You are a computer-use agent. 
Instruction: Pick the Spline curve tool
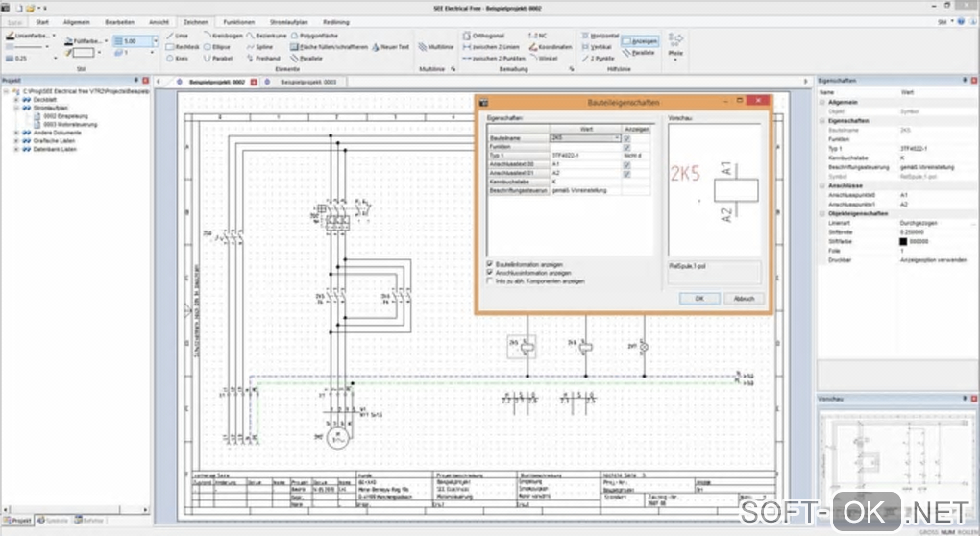[263, 46]
